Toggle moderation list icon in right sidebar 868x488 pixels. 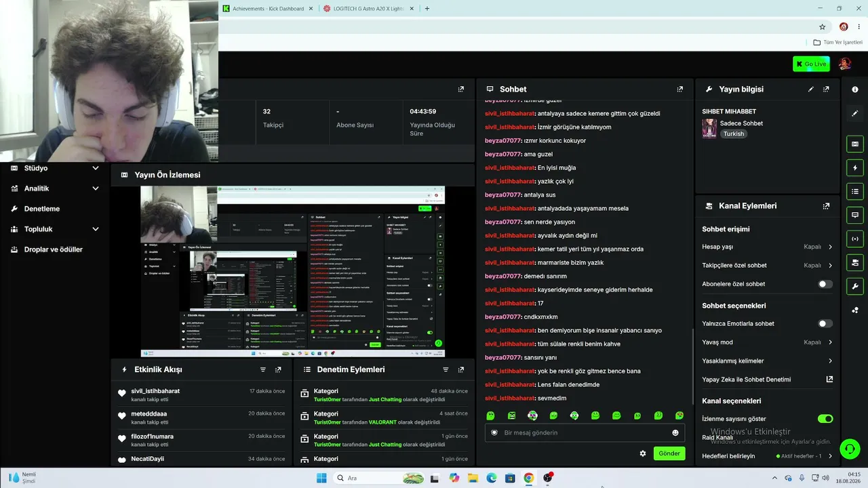tap(855, 191)
